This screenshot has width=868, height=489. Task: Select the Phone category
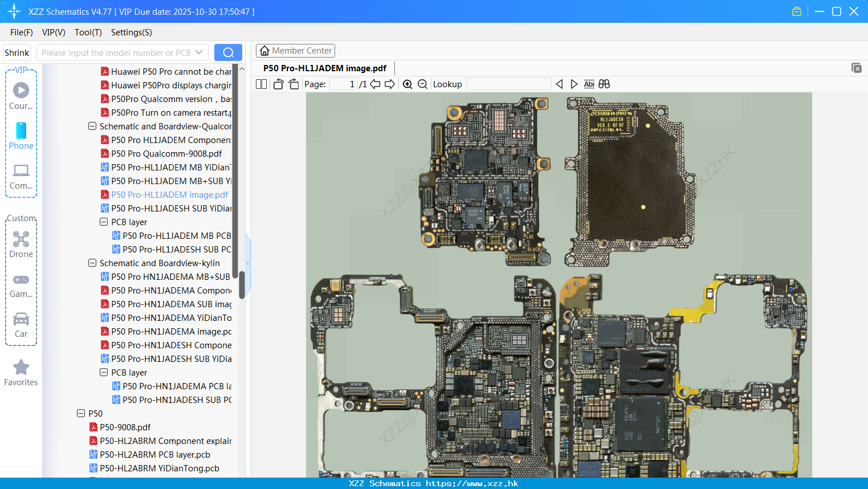(21, 136)
